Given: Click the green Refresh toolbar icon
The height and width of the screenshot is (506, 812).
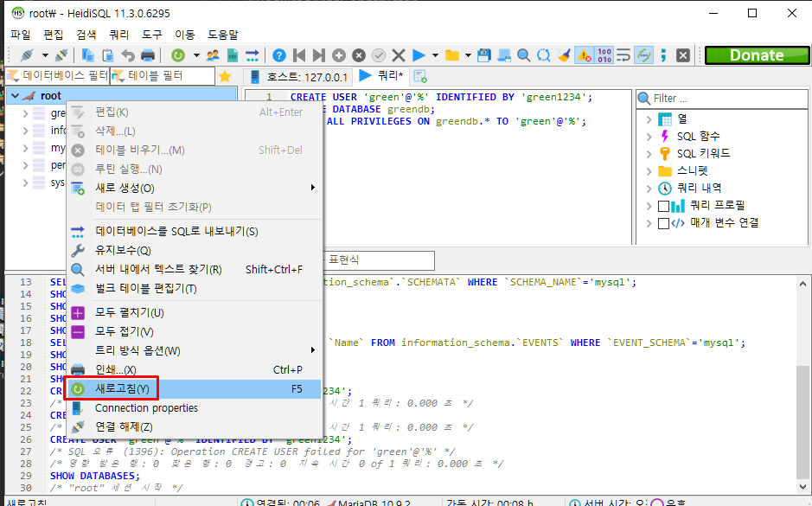Looking at the screenshot, I should 178,54.
